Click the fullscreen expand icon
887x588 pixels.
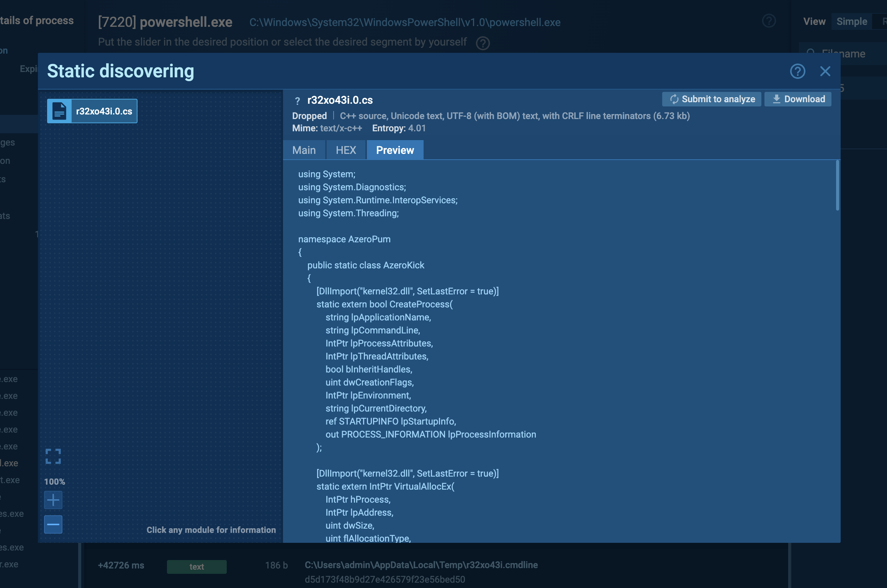click(x=53, y=456)
